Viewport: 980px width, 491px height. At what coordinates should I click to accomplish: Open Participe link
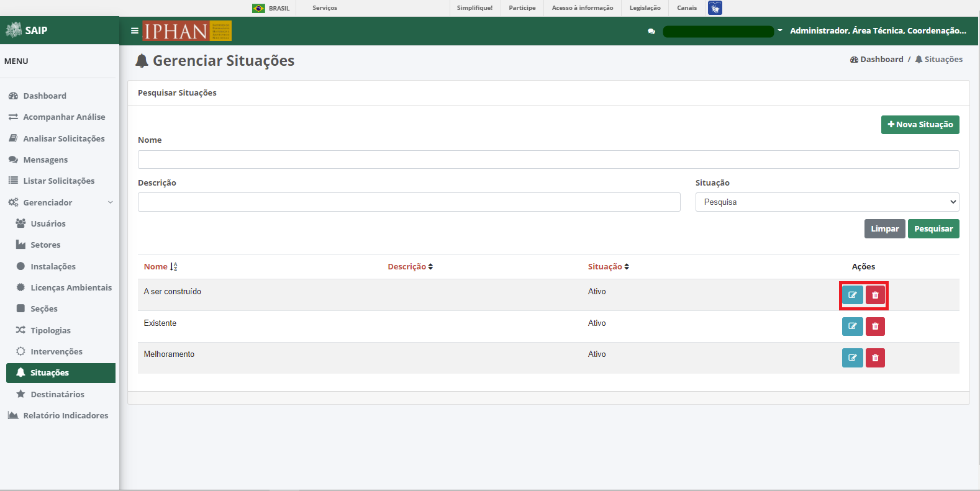point(522,8)
